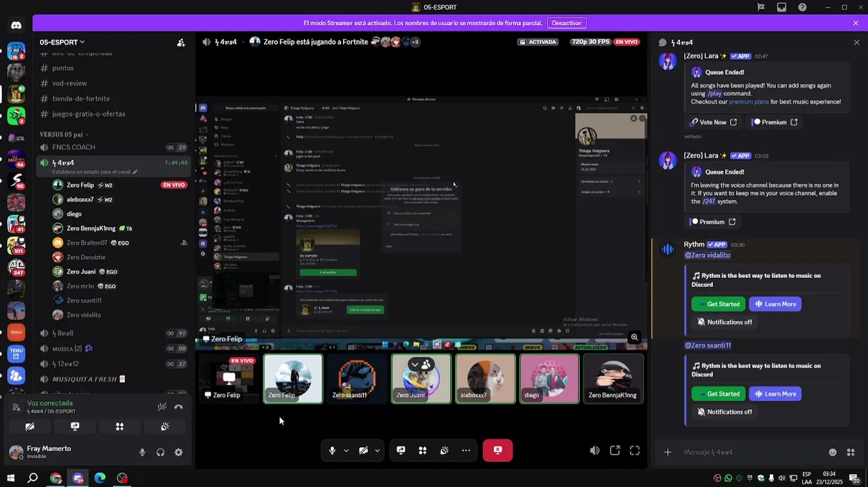Click Establece un estado para el canal

click(92, 172)
